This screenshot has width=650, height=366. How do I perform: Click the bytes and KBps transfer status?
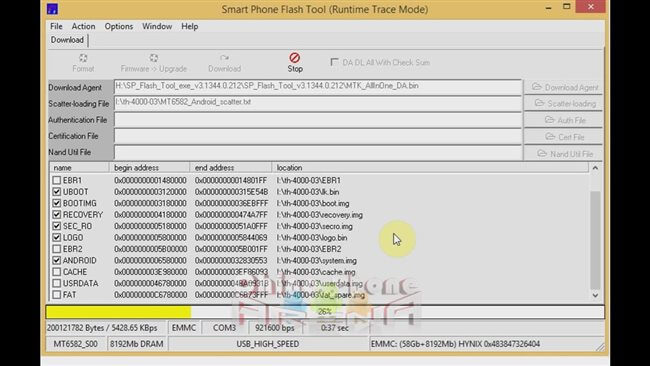[x=102, y=328]
